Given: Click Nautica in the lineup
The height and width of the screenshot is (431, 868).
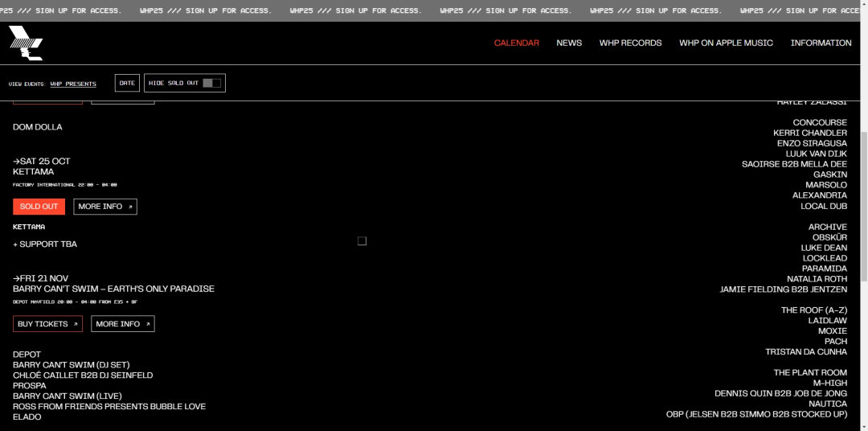Looking at the screenshot, I should (828, 404).
